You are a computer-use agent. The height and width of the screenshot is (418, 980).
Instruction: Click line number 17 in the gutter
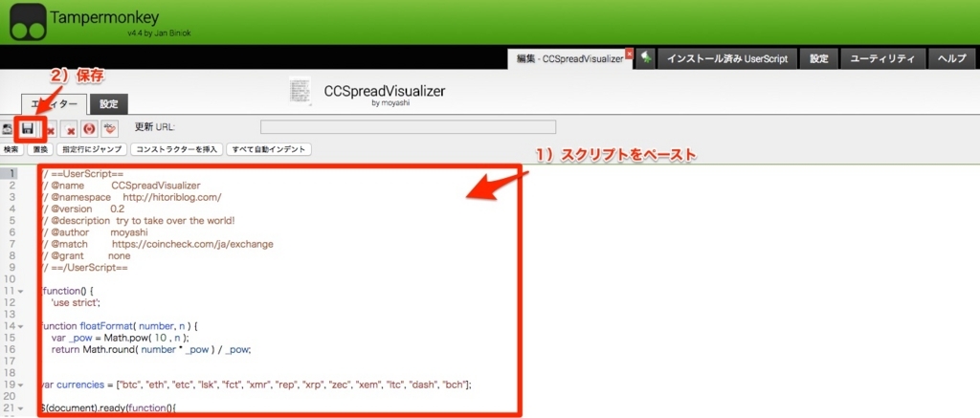point(11,362)
